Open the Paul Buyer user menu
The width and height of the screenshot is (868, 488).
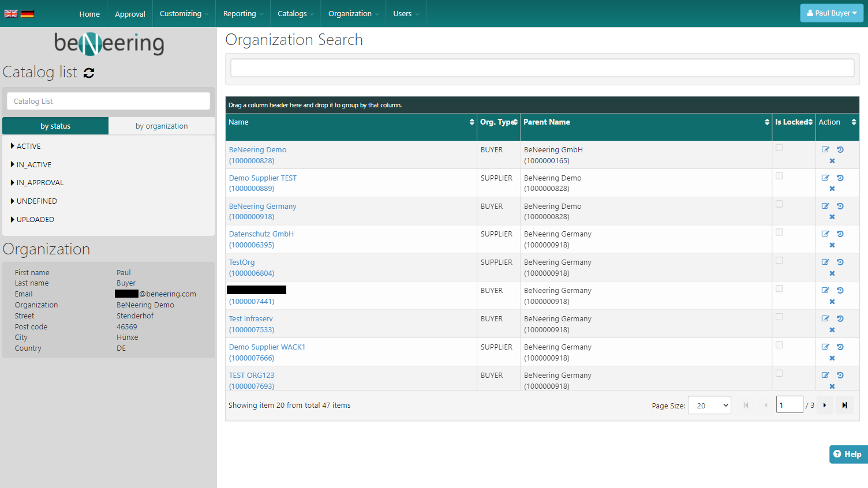(831, 13)
